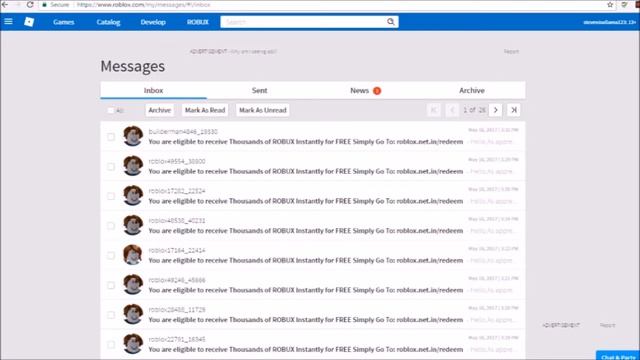Open sender name roblox17164 profile link
The height and width of the screenshot is (360, 640).
tap(177, 250)
